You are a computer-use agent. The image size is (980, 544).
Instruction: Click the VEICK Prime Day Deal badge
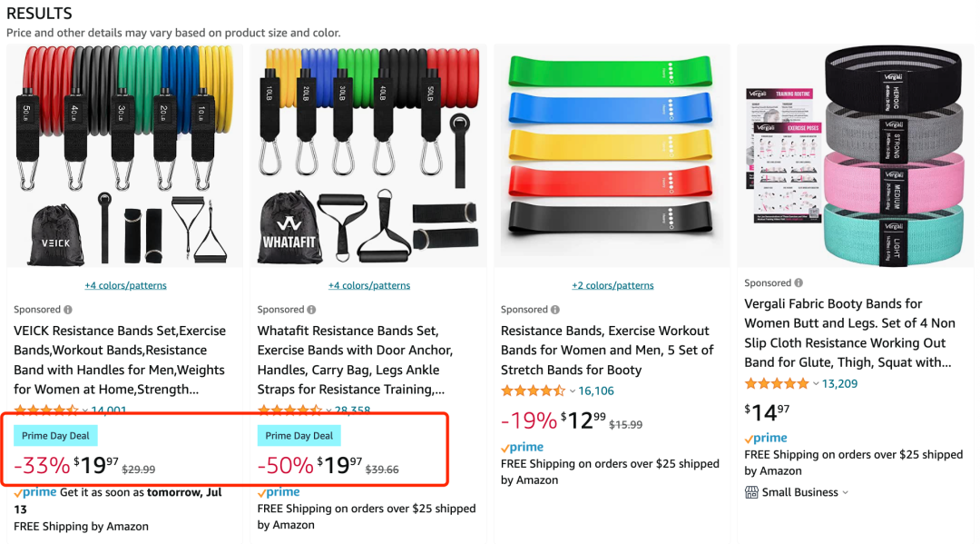[x=55, y=436]
